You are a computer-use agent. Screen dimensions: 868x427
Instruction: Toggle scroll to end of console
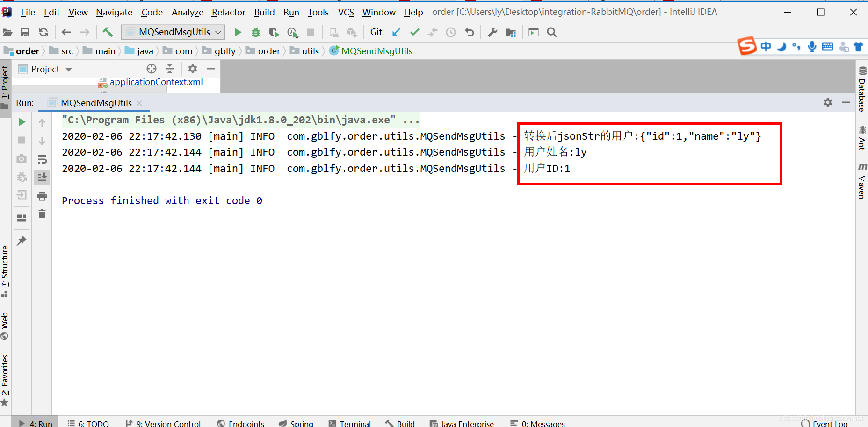pos(42,177)
